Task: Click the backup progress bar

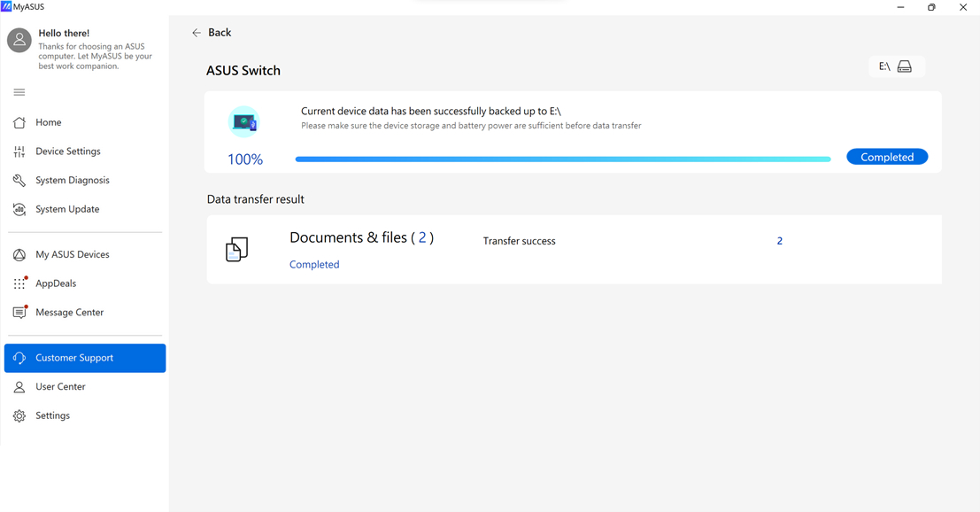Action: [562, 159]
